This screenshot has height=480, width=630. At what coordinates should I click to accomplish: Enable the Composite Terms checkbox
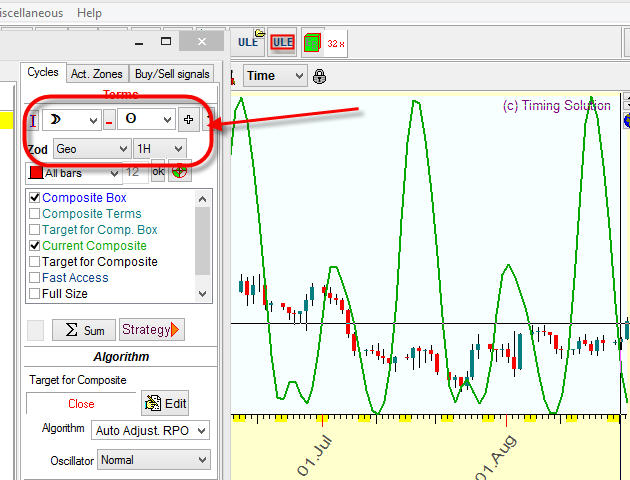[x=35, y=214]
